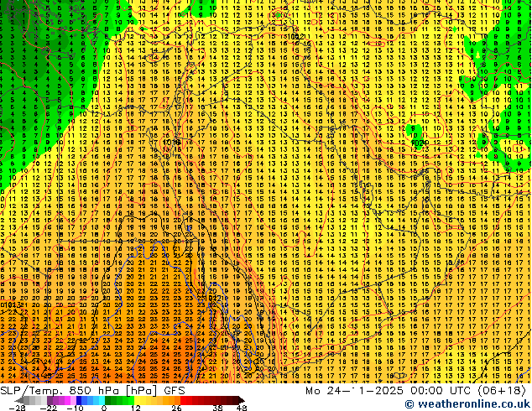Click the legend value '12'
This screenshot has width=532, height=411.
pyautogui.click(x=136, y=408)
